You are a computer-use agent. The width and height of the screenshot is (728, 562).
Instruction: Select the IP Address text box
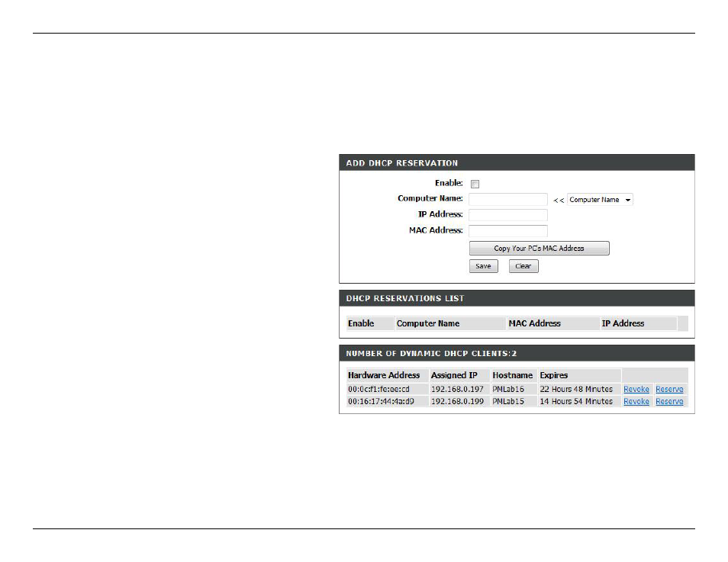point(508,215)
